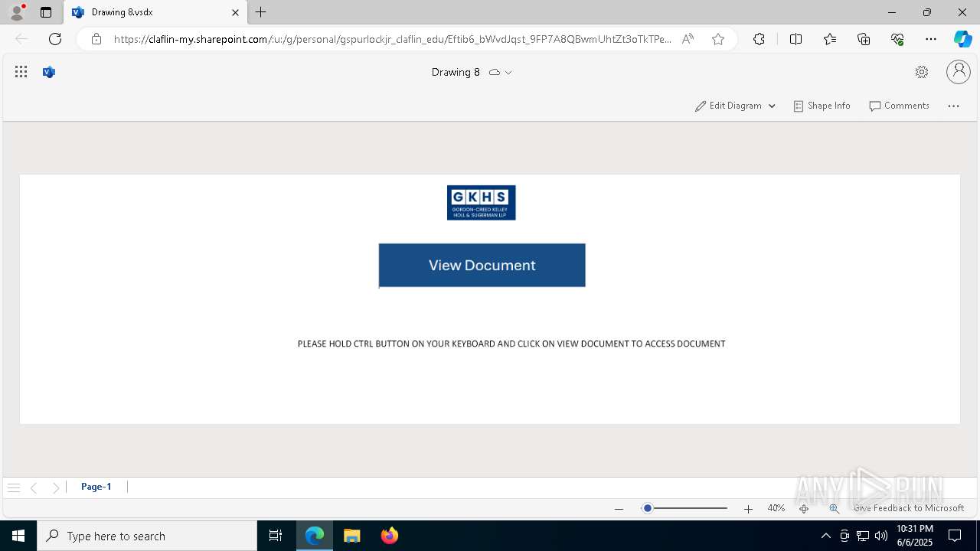Click the Edit Diagram button

point(728,106)
